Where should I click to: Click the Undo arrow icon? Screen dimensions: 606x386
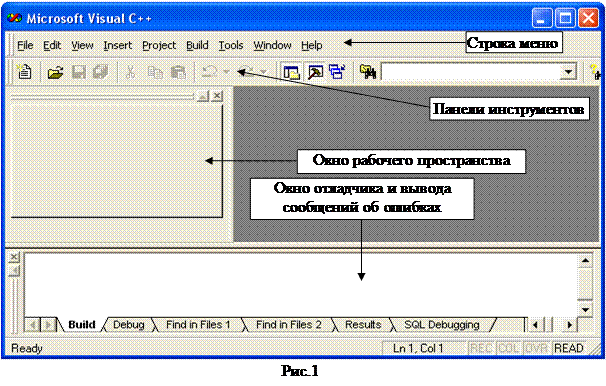pyautogui.click(x=209, y=72)
